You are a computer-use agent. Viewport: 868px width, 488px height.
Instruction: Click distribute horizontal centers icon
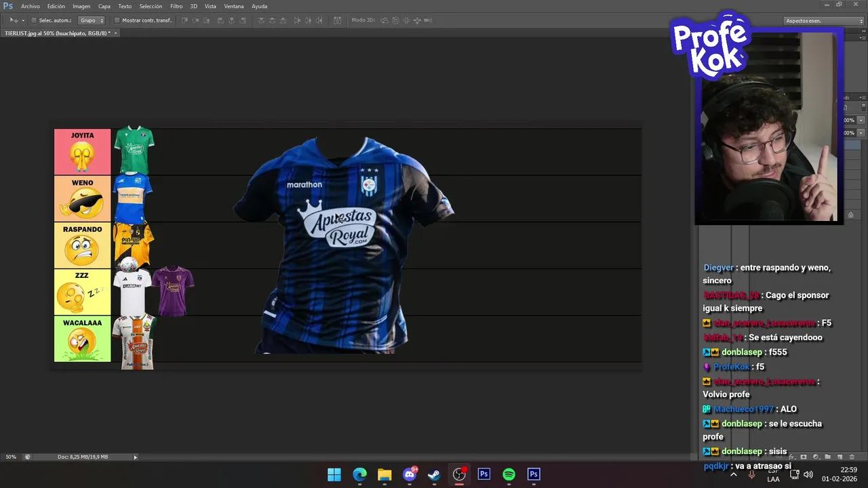point(309,20)
